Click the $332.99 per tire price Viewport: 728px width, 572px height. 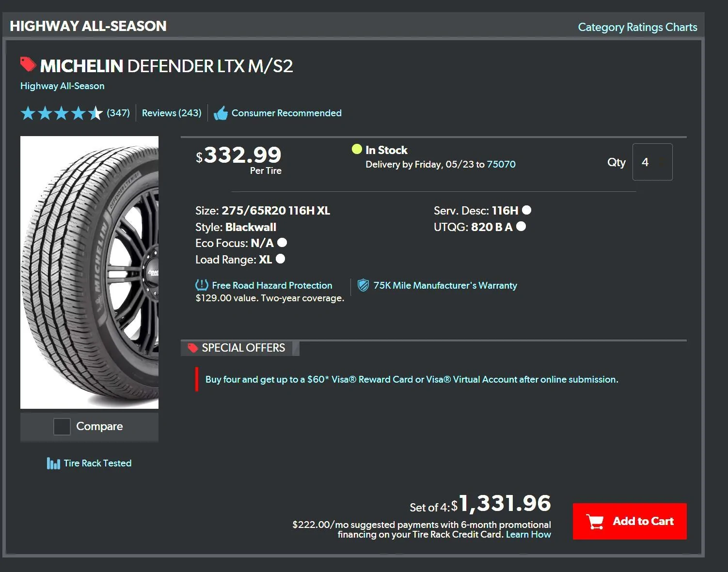point(238,155)
